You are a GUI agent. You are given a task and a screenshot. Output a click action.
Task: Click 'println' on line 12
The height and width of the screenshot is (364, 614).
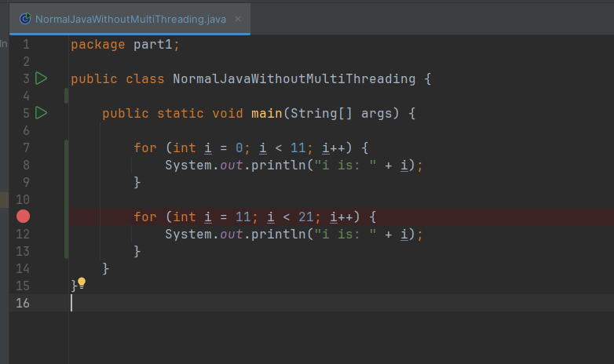coord(279,234)
